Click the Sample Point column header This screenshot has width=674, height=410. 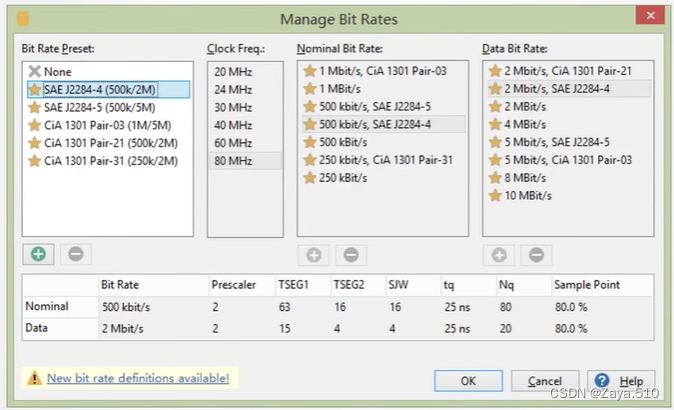pos(603,285)
